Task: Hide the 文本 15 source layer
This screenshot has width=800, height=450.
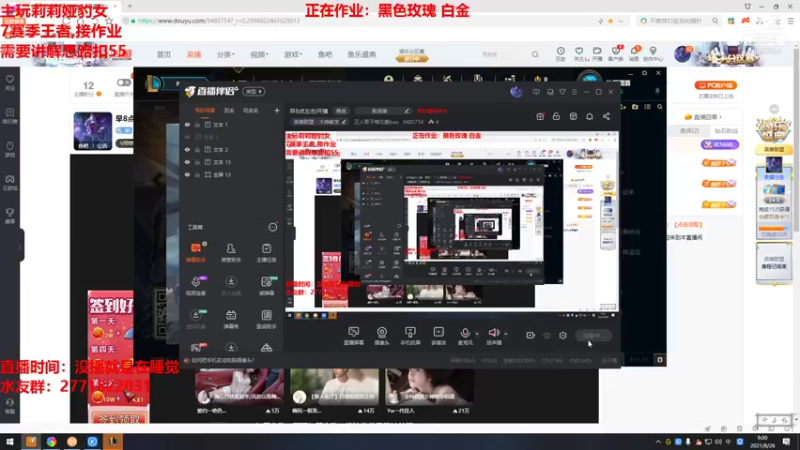Action: point(187,162)
